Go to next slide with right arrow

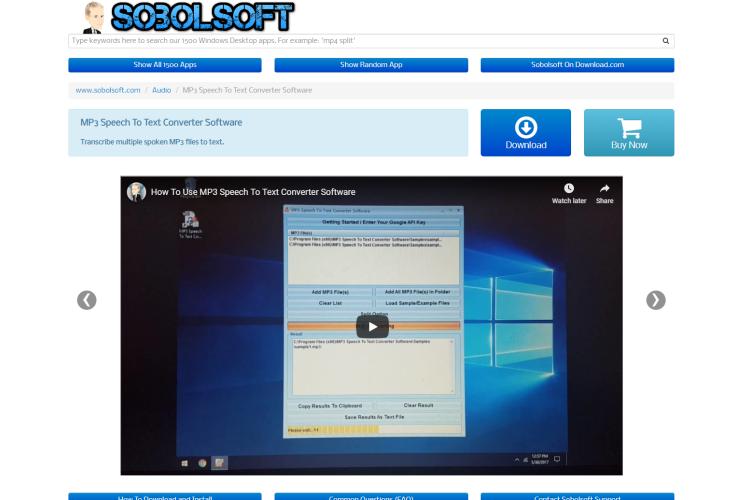pos(656,300)
